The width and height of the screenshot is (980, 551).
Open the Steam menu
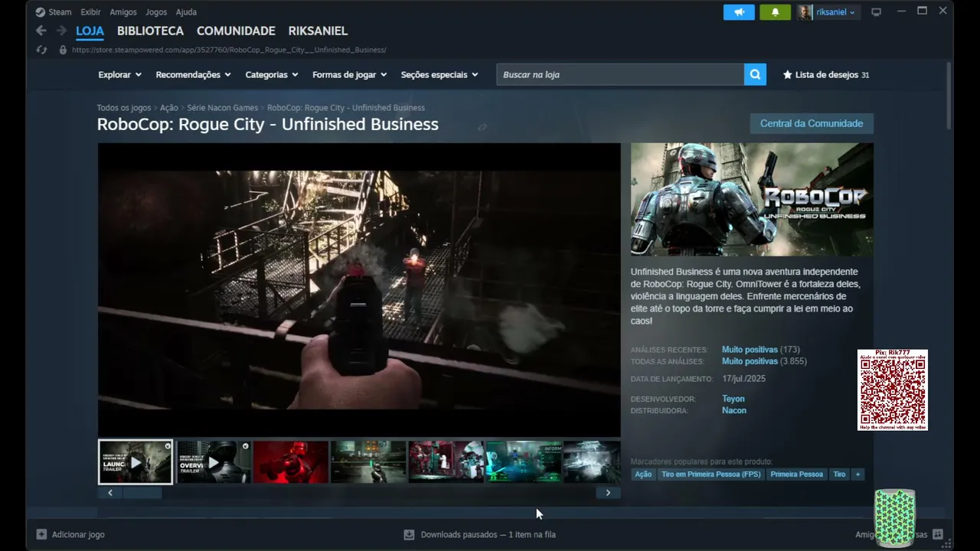60,12
